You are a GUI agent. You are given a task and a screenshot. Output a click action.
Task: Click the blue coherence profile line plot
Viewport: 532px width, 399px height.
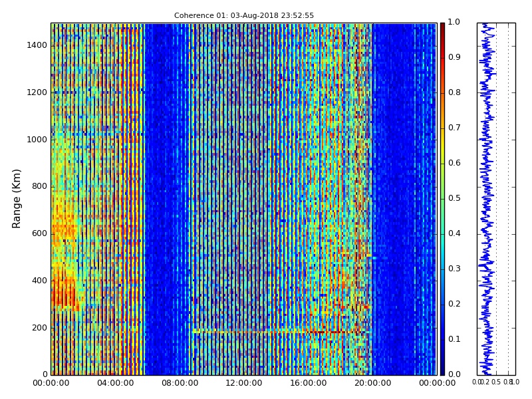point(487,199)
